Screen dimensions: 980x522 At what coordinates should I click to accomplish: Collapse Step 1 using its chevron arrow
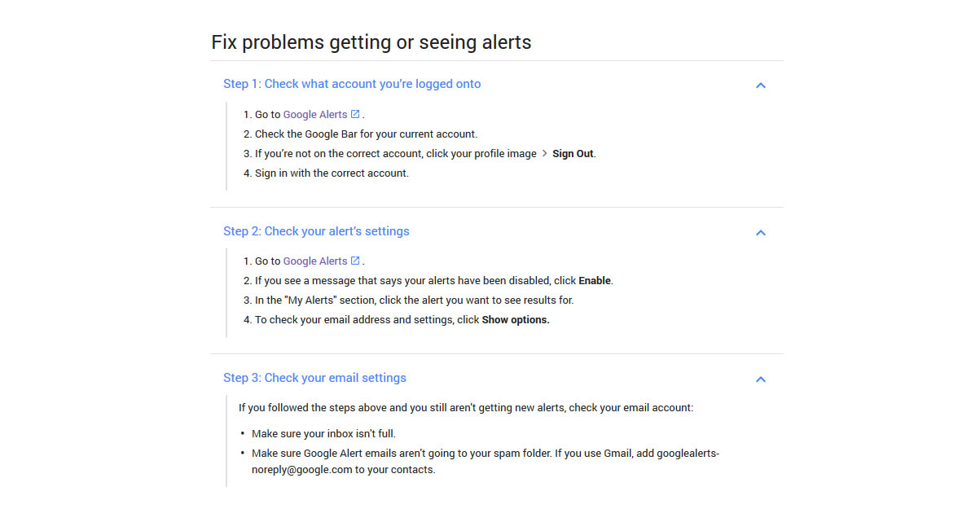pos(760,86)
